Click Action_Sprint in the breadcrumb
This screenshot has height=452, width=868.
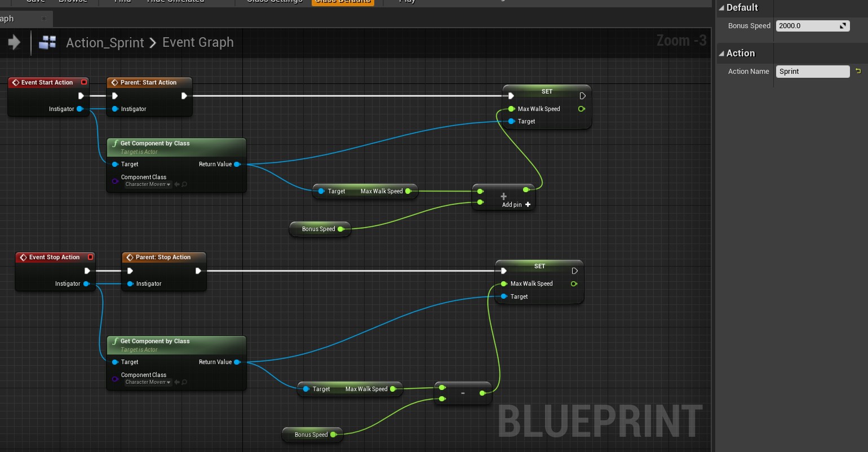coord(105,43)
